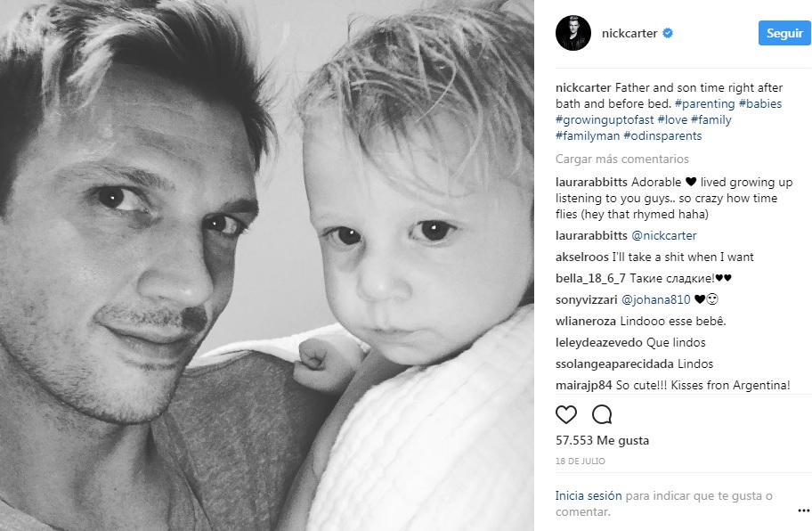Viewport: 812px width, 531px height.
Task: Open the three-dots more options menu
Action: pos(803,511)
